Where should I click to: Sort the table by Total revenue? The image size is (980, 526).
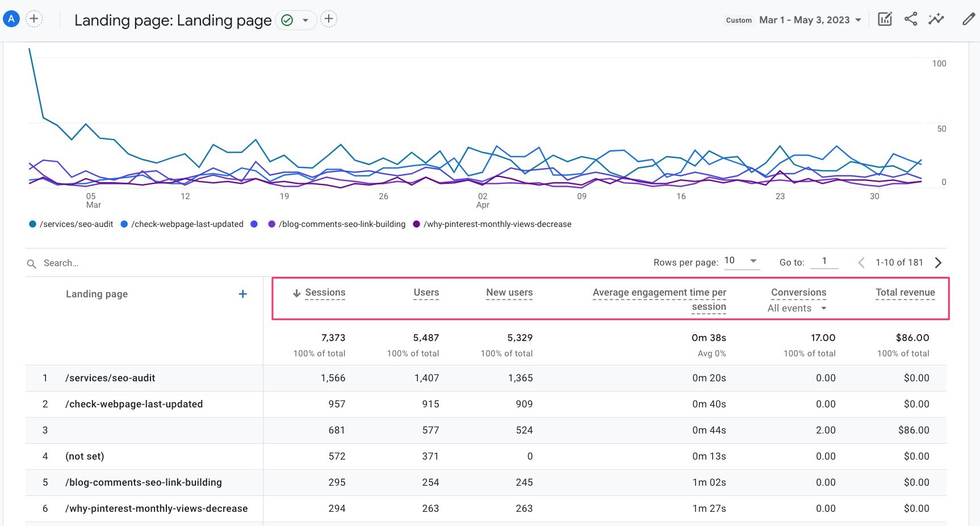(905, 292)
